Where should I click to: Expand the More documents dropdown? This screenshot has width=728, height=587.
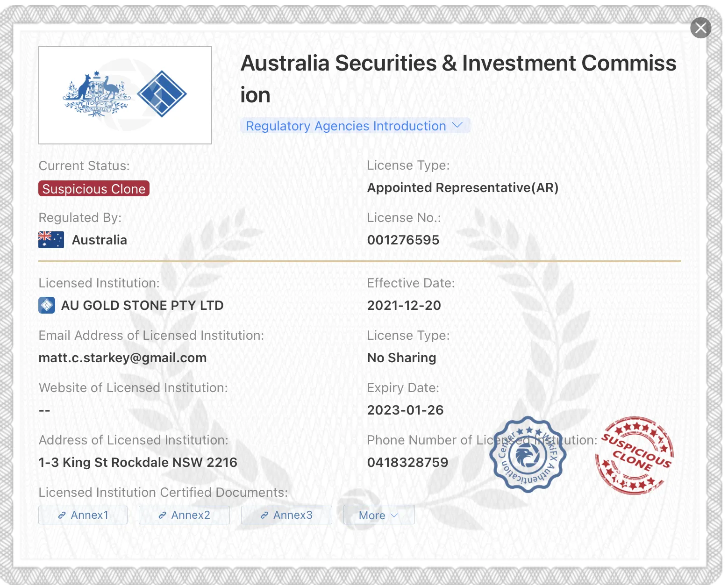(379, 515)
